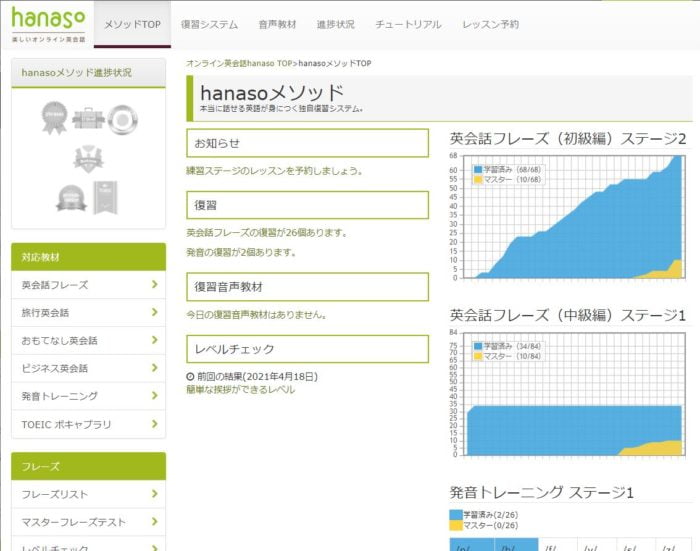Click clock icon beside 前回の結果
This screenshot has width=700, height=551.
coord(190,376)
